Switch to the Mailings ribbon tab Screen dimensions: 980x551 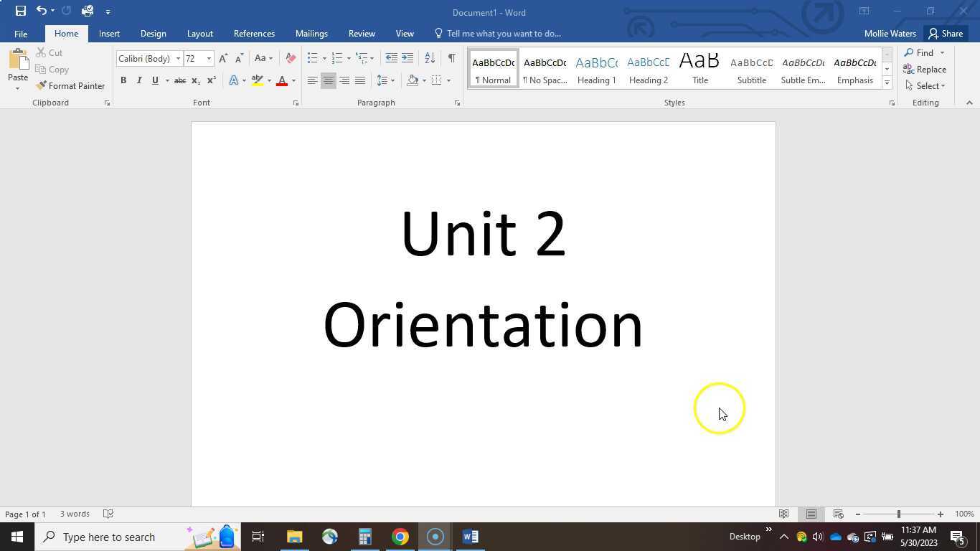(x=311, y=33)
